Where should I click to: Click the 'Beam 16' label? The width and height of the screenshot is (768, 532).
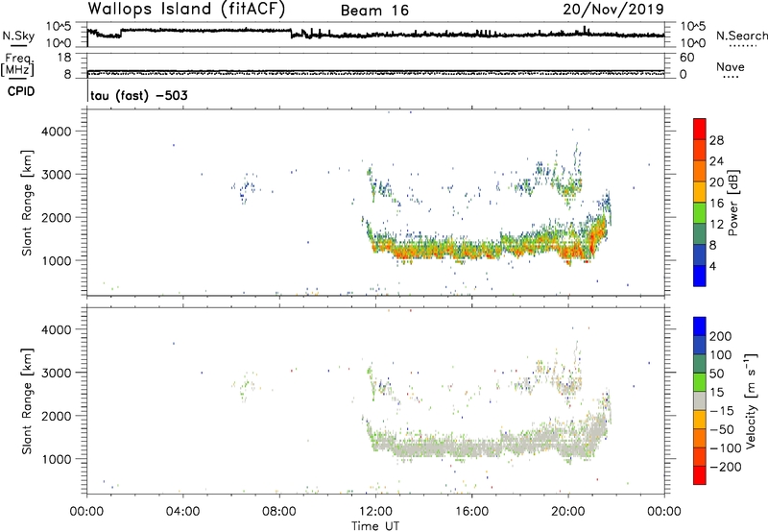click(x=374, y=11)
